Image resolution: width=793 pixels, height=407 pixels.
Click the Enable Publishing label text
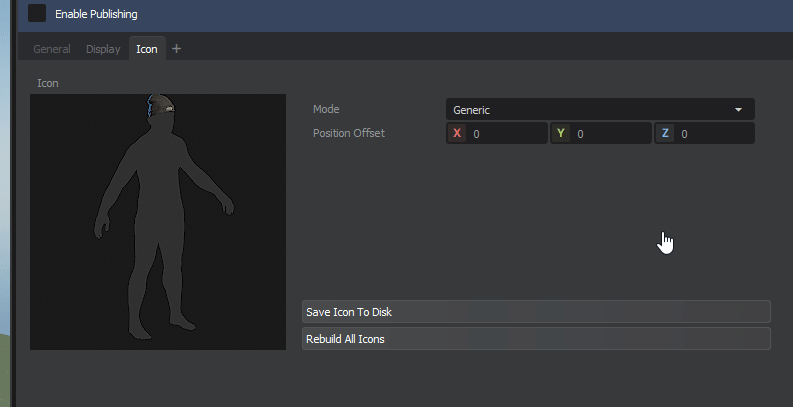pyautogui.click(x=96, y=14)
